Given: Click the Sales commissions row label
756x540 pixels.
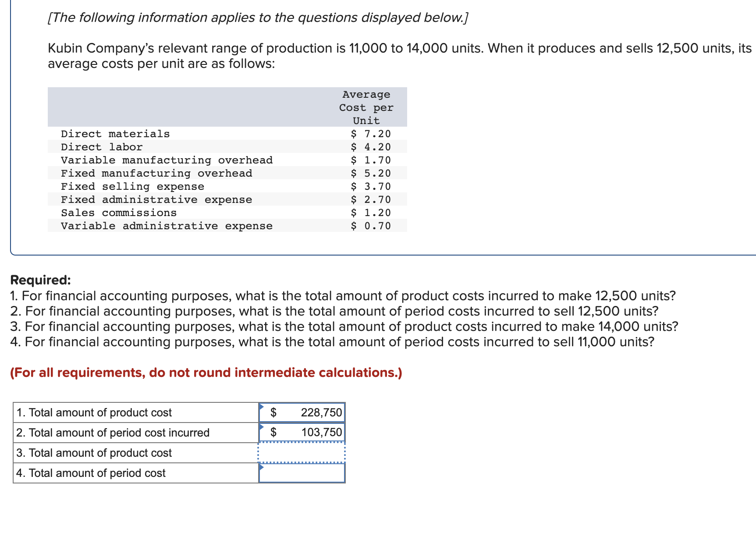Looking at the screenshot, I should coord(119,213).
